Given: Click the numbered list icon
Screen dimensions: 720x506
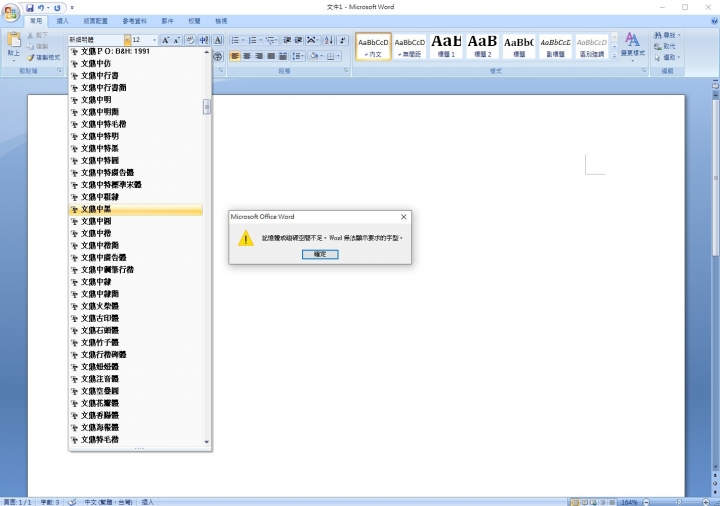Looking at the screenshot, I should [252, 40].
